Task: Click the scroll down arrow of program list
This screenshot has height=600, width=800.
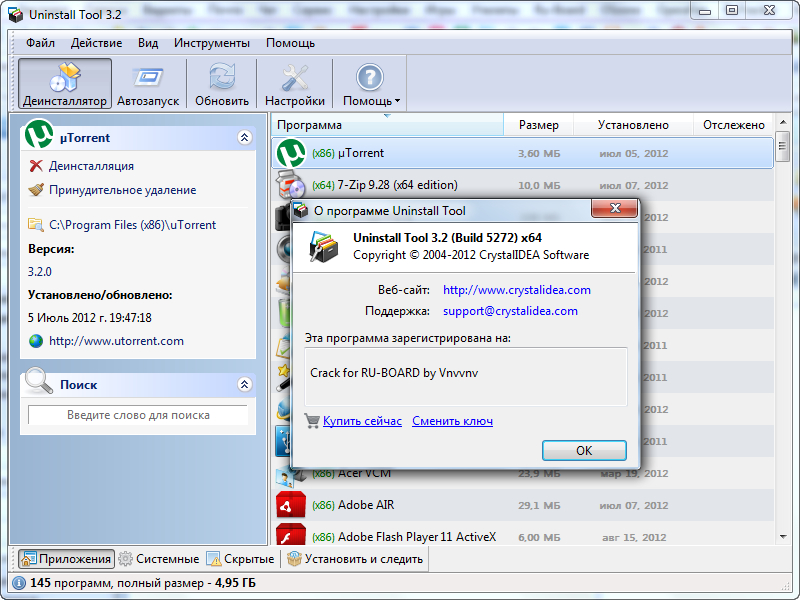Action: pyautogui.click(x=783, y=537)
